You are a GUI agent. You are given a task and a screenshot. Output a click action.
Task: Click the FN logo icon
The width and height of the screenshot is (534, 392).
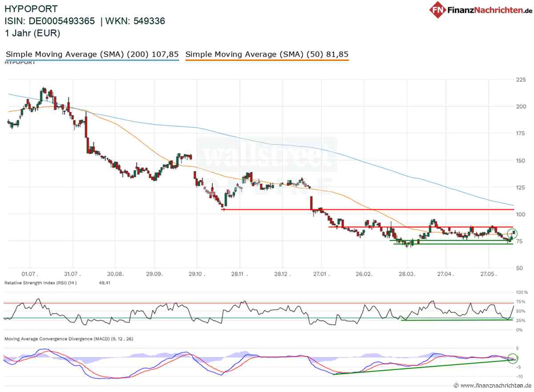(x=437, y=9)
